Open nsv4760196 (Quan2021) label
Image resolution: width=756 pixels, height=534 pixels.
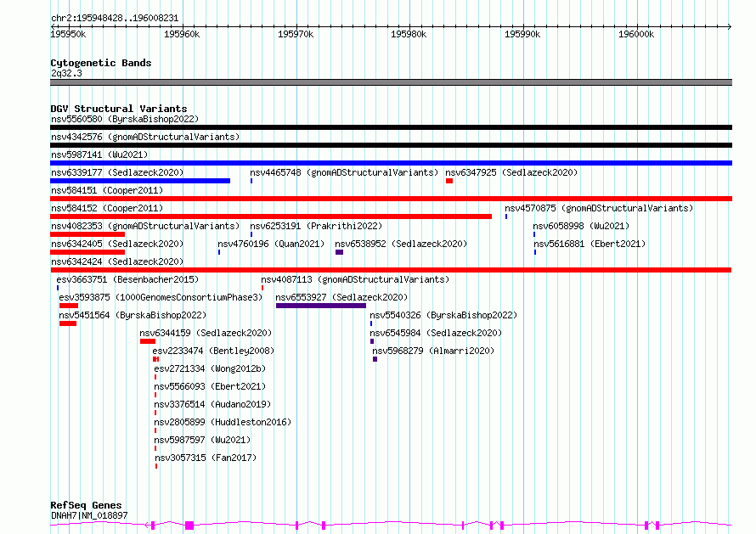271,244
